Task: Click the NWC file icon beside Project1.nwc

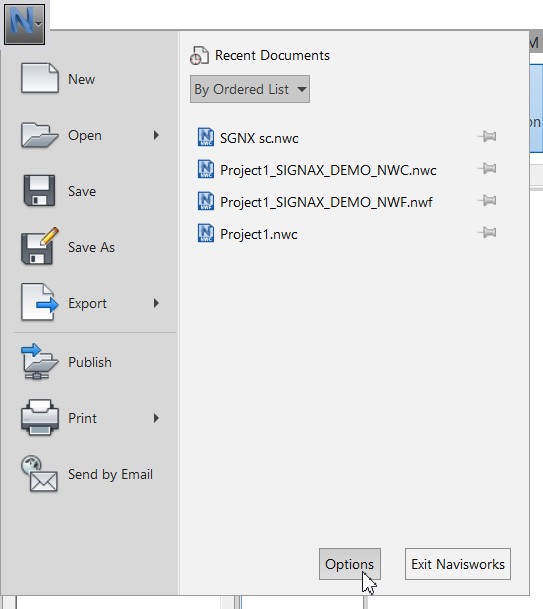Action: pos(205,233)
